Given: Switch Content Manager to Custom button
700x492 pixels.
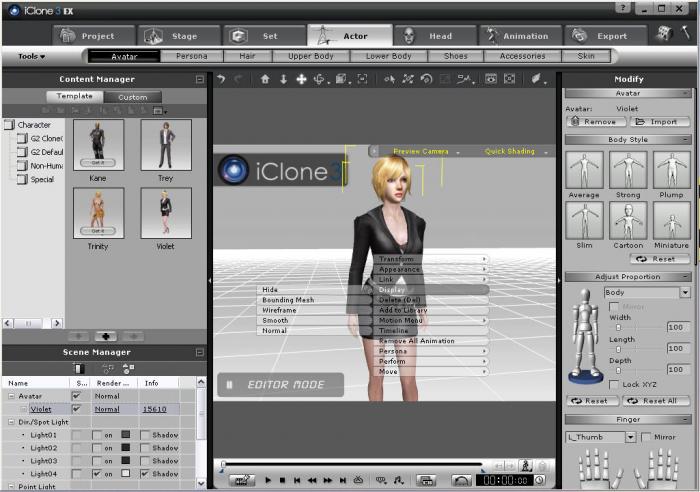Looking at the screenshot, I should pos(133,97).
